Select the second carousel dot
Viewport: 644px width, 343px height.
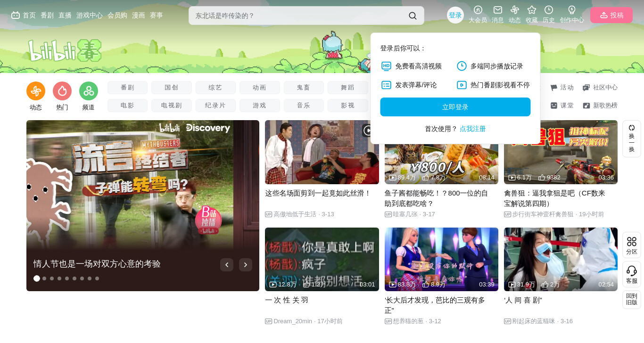click(44, 278)
